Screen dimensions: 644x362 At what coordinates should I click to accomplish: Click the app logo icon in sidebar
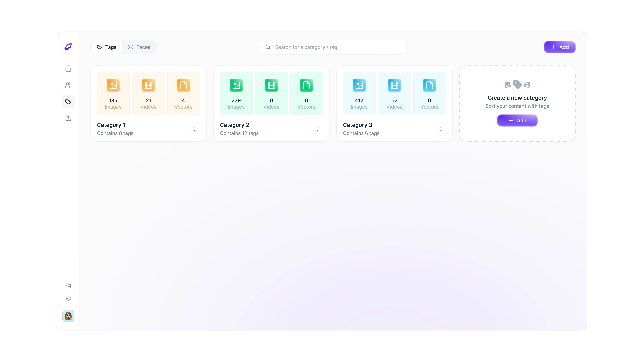68,46
